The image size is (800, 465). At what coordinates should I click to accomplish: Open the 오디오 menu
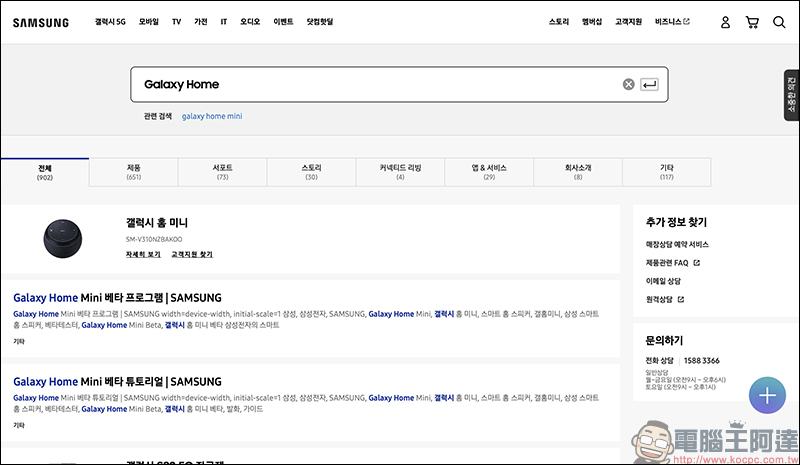(250, 21)
